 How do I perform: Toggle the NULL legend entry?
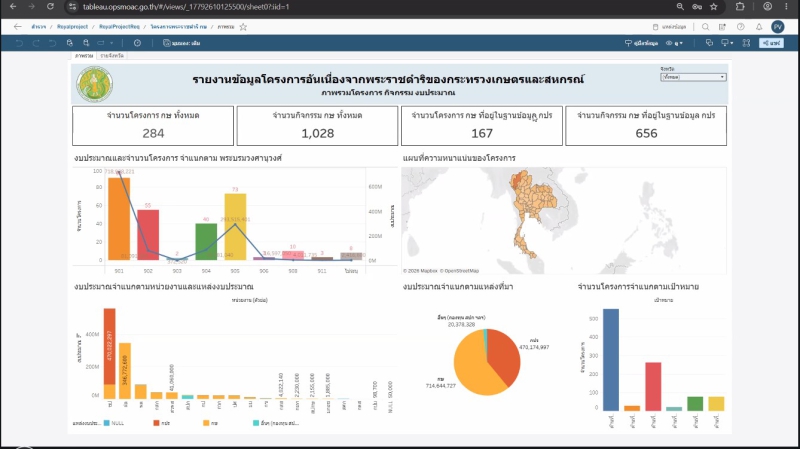(114, 423)
